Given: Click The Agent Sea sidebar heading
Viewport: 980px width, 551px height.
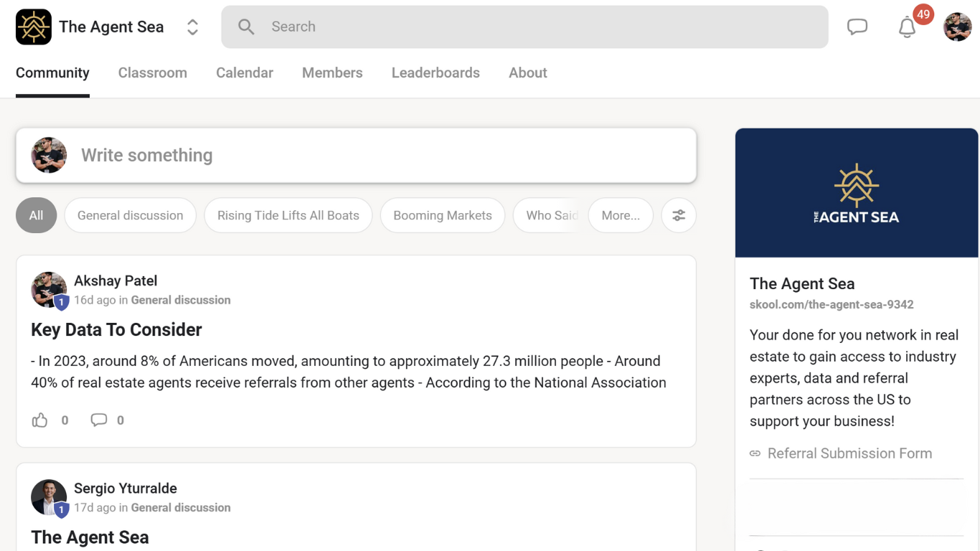Looking at the screenshot, I should coord(802,283).
